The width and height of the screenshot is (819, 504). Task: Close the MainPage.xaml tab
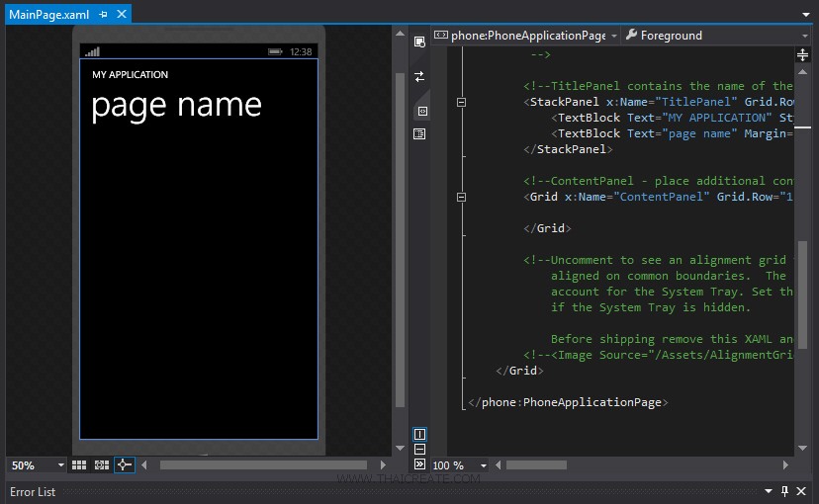coord(121,16)
